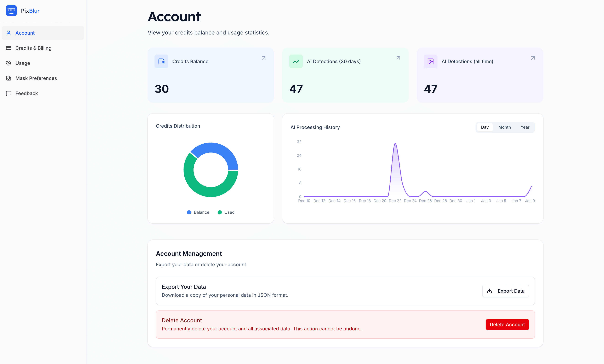The image size is (604, 364).
Task: Select the Account person icon in sidebar
Action: coord(9,33)
